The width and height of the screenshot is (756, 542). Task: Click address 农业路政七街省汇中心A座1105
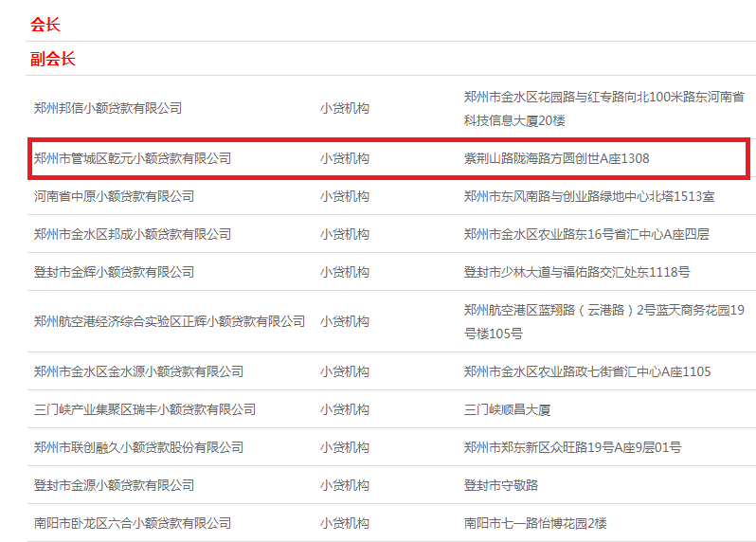click(x=587, y=371)
